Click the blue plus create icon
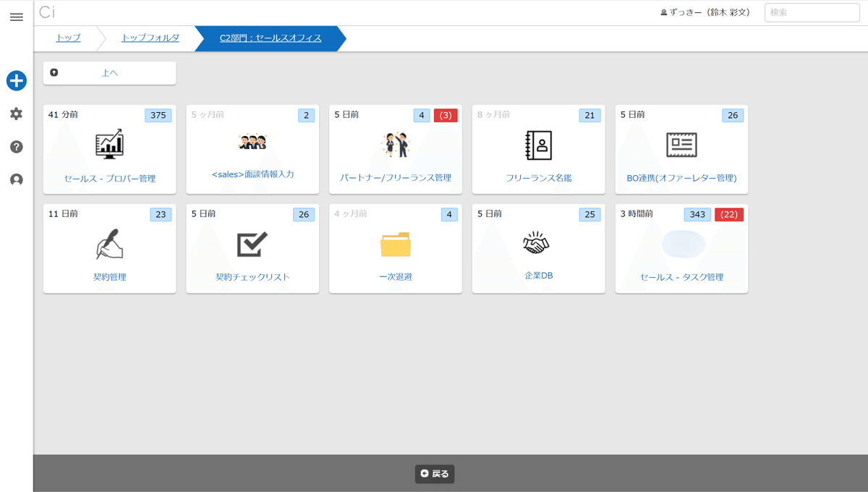868x492 pixels. 17,80
